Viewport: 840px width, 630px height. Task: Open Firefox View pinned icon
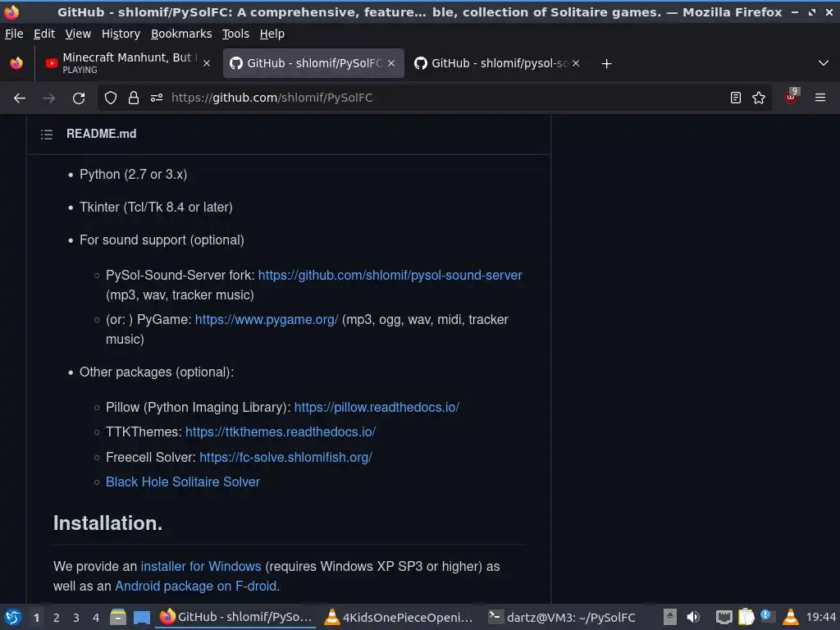16,63
